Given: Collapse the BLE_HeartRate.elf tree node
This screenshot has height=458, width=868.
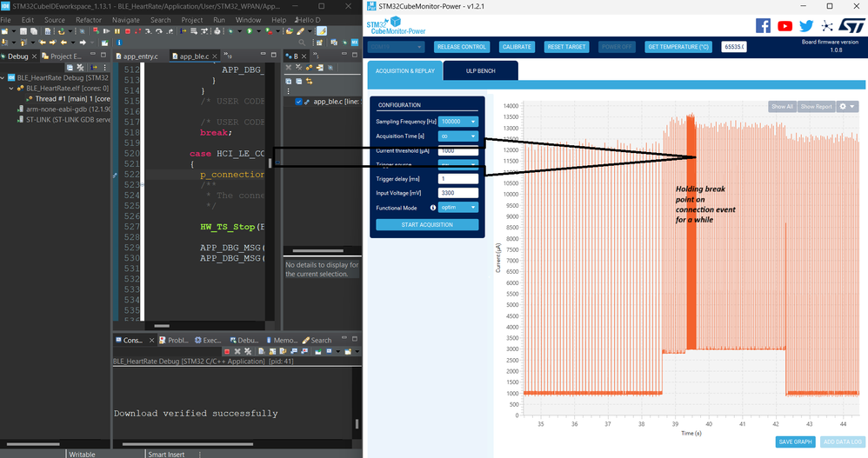Looking at the screenshot, I should (x=11, y=89).
